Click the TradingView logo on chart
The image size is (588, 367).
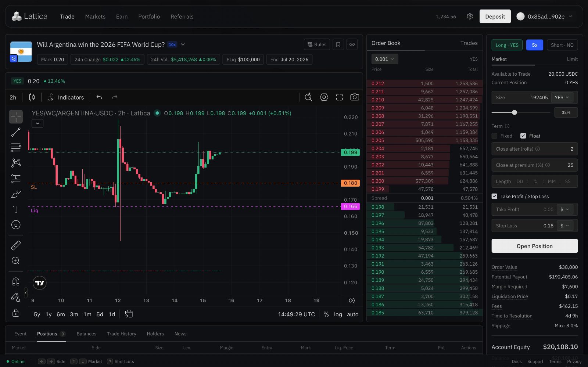click(x=40, y=283)
